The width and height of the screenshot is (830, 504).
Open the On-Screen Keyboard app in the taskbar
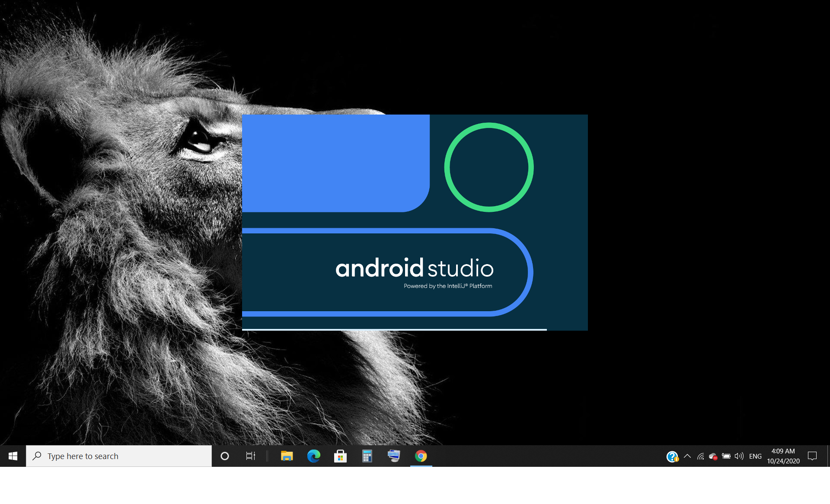tap(394, 456)
